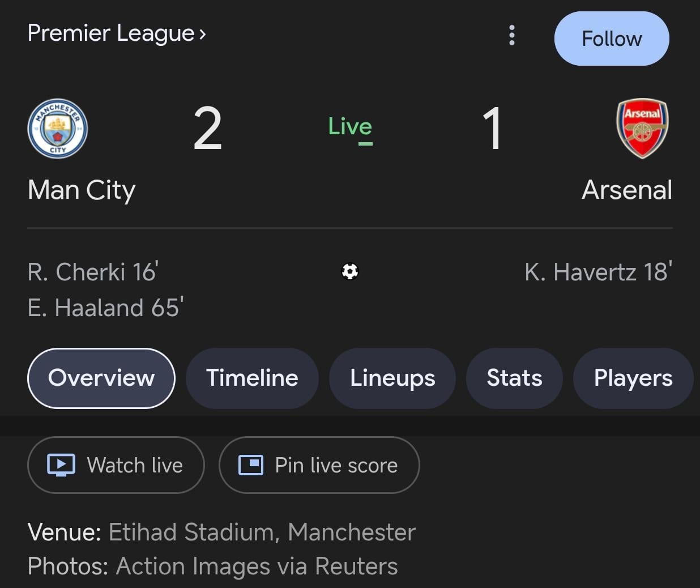Click the green Live status indicator
Viewport: 700px width, 588px height.
click(350, 127)
